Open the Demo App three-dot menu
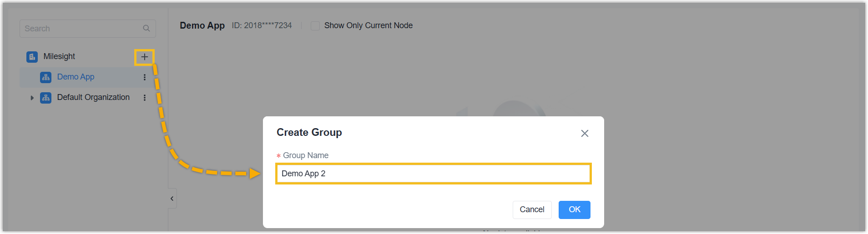Viewport: 868px width, 234px height. [x=145, y=77]
